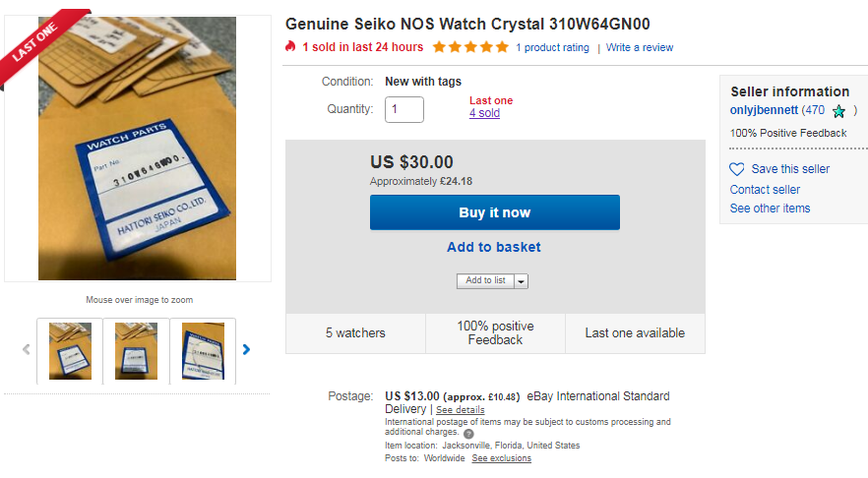Click the green feedback star icon
This screenshot has height=478, width=868.
tap(838, 111)
